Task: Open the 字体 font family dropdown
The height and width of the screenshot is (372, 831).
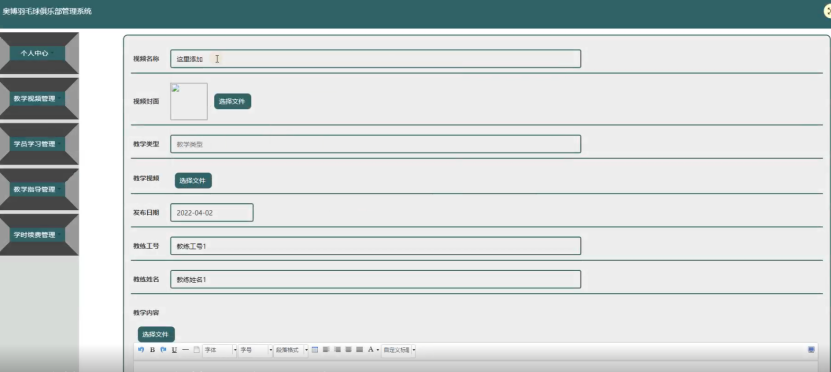Action: pos(219,350)
